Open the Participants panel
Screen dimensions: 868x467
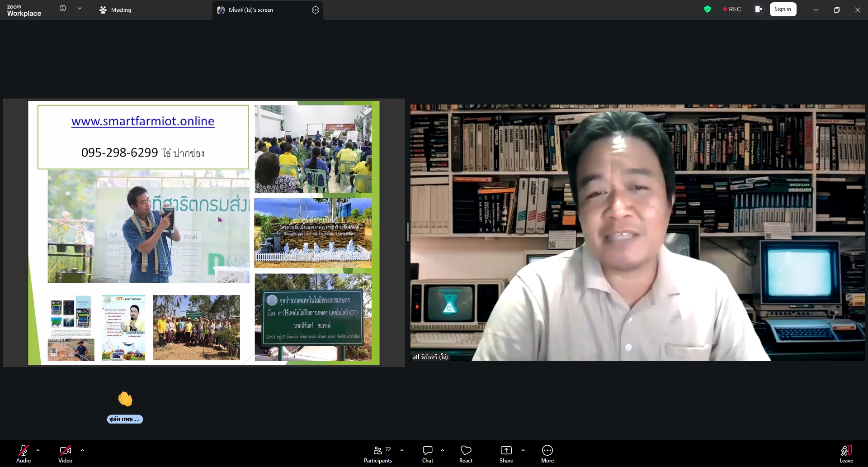pyautogui.click(x=378, y=454)
